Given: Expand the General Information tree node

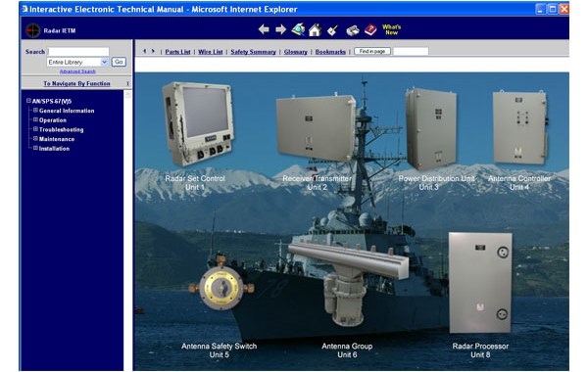Looking at the screenshot, I should [x=35, y=111].
